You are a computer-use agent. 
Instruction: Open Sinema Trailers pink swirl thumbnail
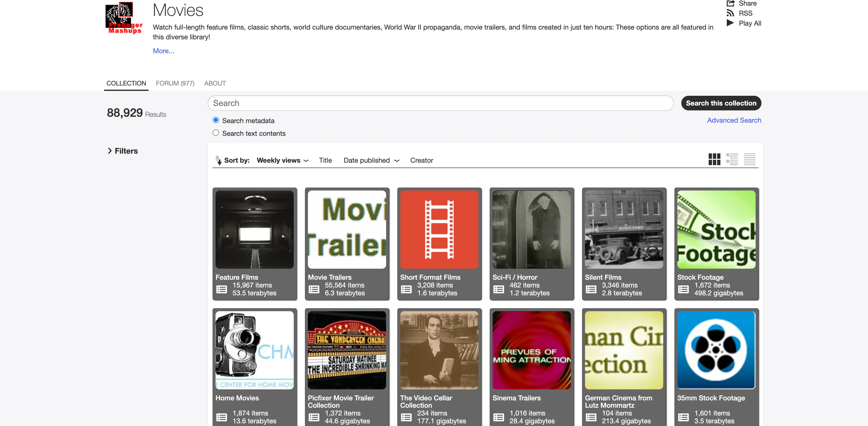[531, 350]
